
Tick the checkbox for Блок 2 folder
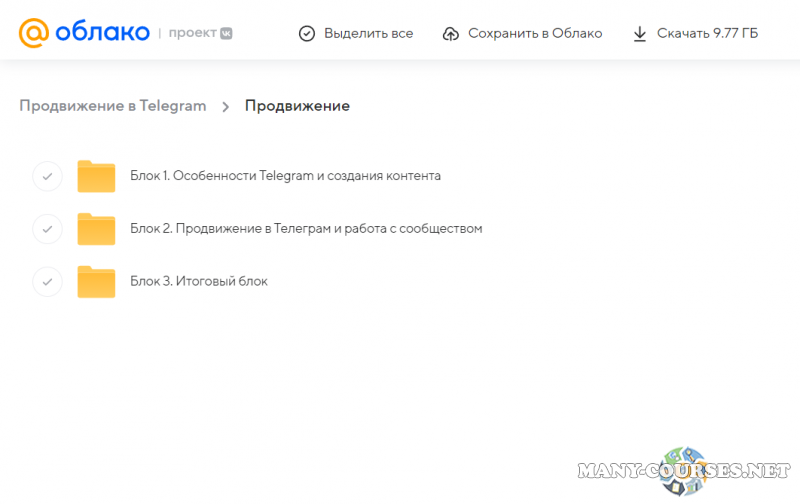(x=47, y=229)
